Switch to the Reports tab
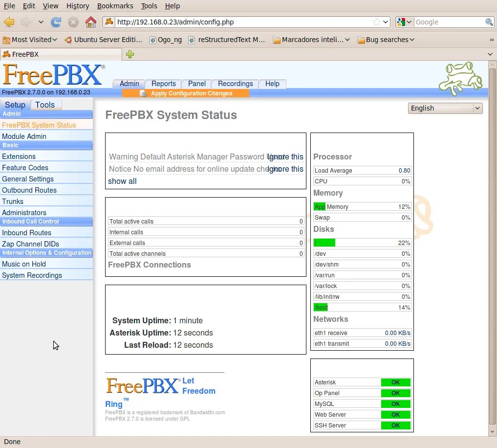Viewport: 497px width, 448px height. [x=164, y=84]
